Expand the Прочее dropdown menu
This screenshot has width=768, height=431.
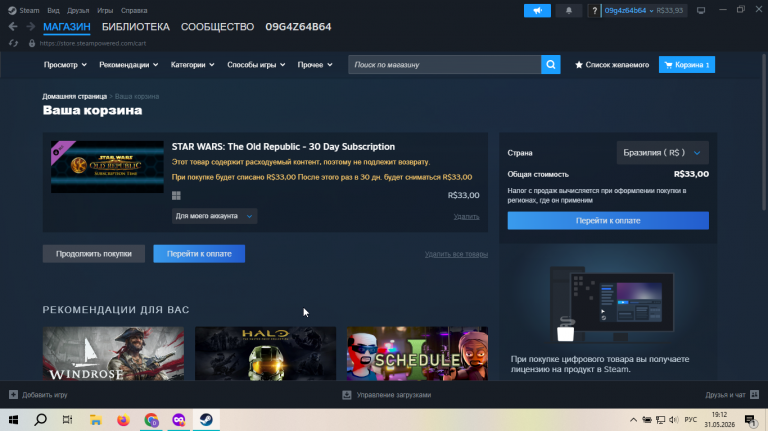315,65
